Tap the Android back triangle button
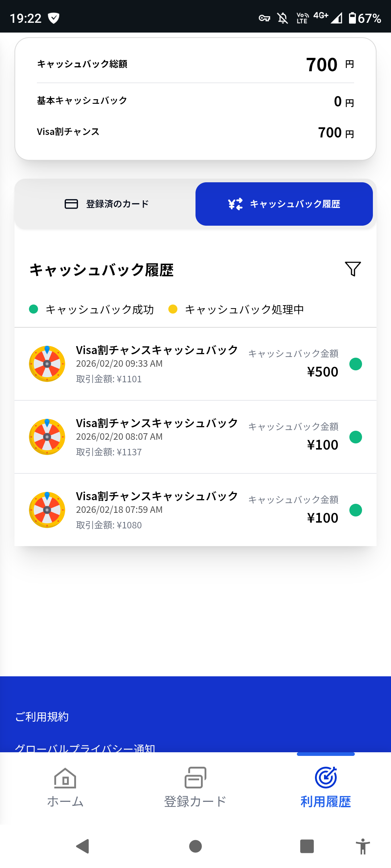Image resolution: width=391 pixels, height=868 pixels. coord(83,846)
